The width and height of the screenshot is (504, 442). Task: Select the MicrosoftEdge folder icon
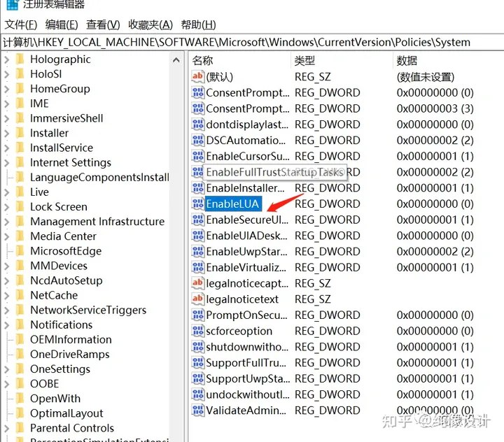click(20, 251)
